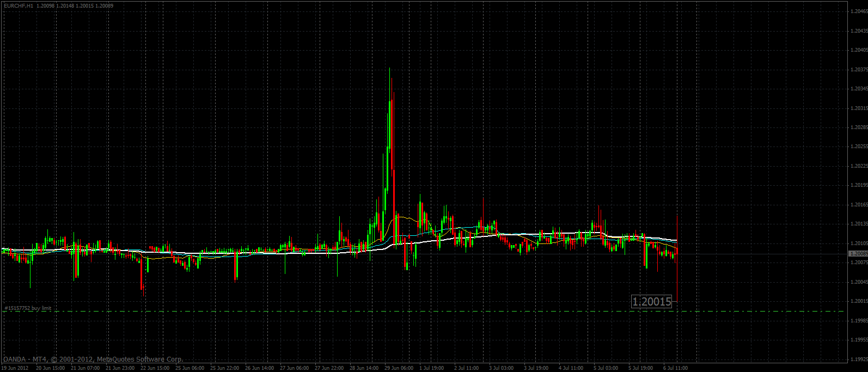Click the 19 Jun 2012 date label
This screenshot has width=868, height=372.
(x=15, y=368)
